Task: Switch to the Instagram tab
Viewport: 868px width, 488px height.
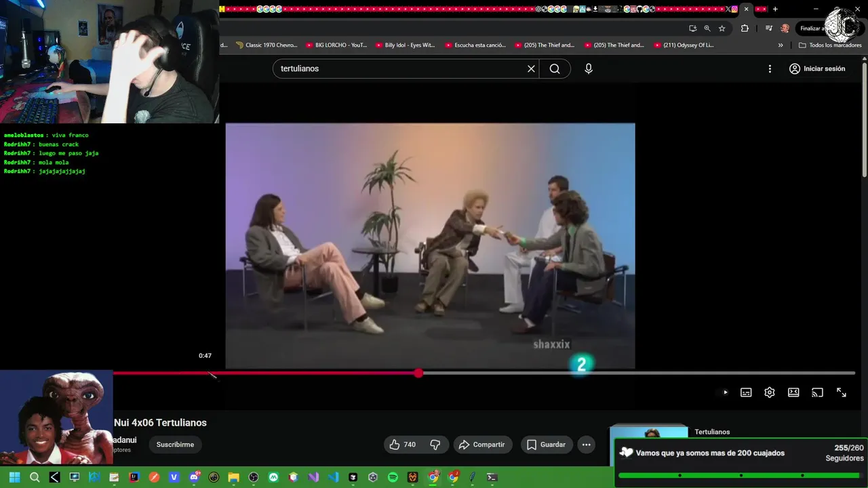Action: click(x=734, y=9)
